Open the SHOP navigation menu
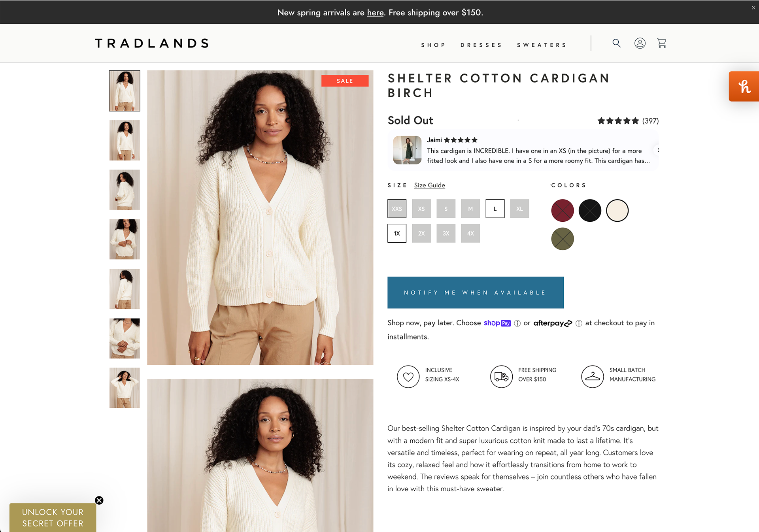This screenshot has width=759, height=532. point(433,45)
